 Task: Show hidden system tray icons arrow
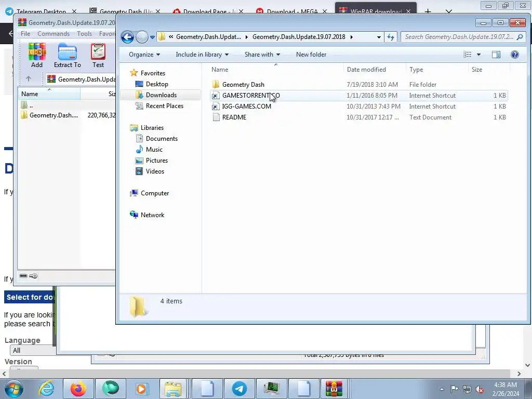point(442,389)
